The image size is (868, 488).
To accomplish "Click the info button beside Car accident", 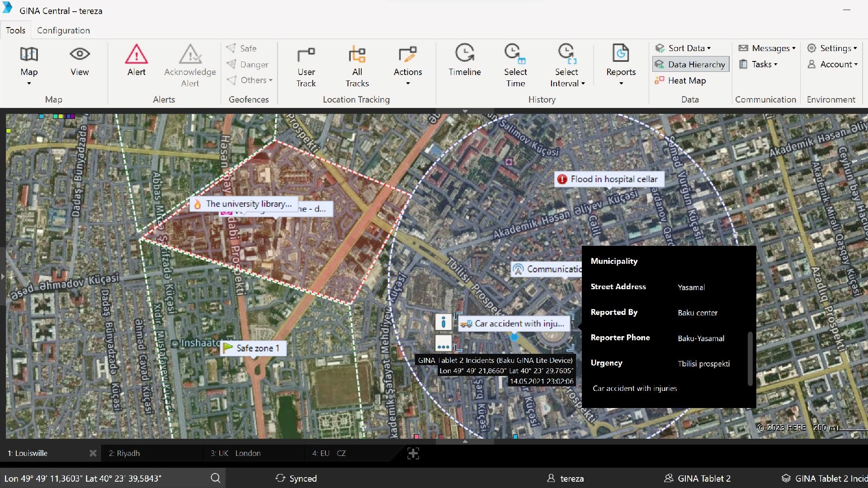I will point(443,322).
